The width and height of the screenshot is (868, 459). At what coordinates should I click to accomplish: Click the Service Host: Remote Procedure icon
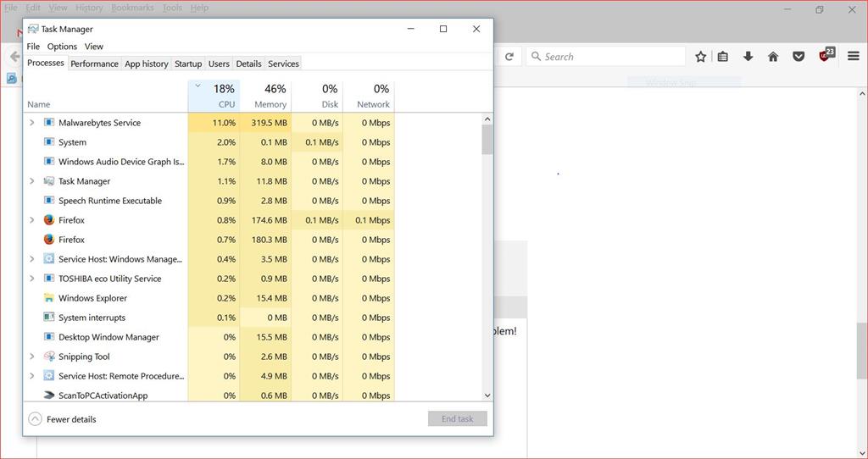(48, 375)
